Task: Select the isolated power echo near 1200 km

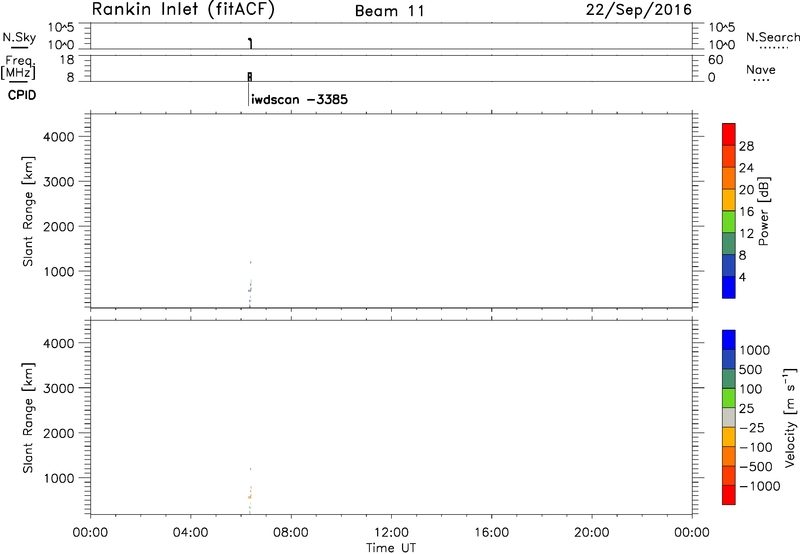Action: pos(251,262)
